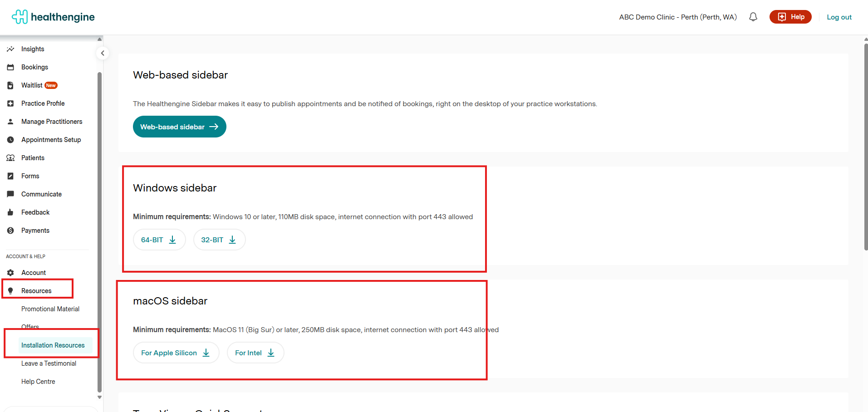Click the Payments dollar icon

[x=10, y=231]
